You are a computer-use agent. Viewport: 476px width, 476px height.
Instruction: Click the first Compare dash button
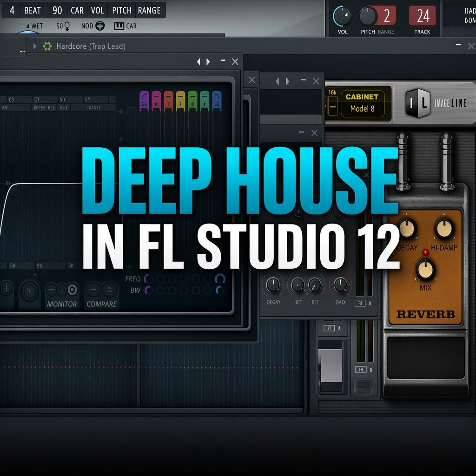[93, 290]
